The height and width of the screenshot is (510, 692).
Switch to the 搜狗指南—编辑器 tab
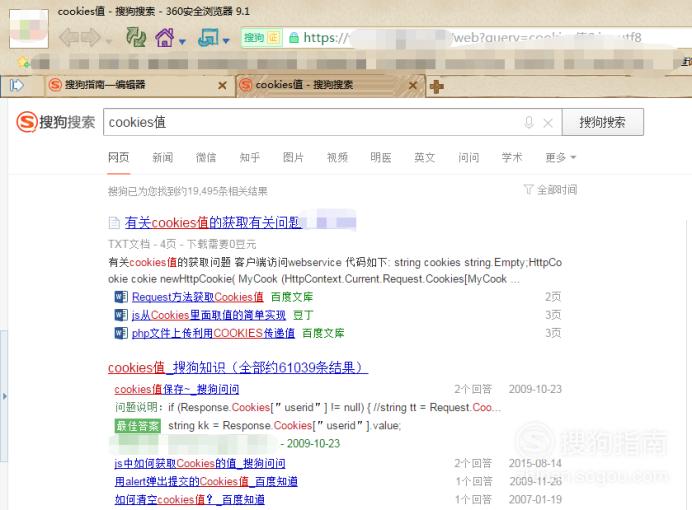tap(130, 86)
